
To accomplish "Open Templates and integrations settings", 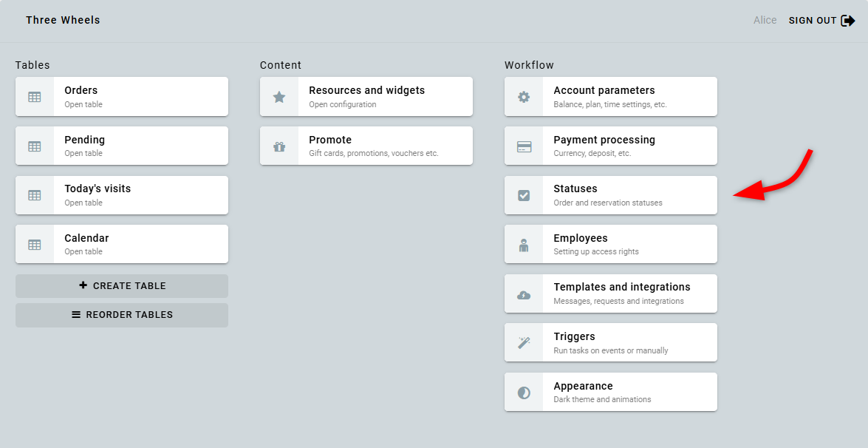I will 622,293.
